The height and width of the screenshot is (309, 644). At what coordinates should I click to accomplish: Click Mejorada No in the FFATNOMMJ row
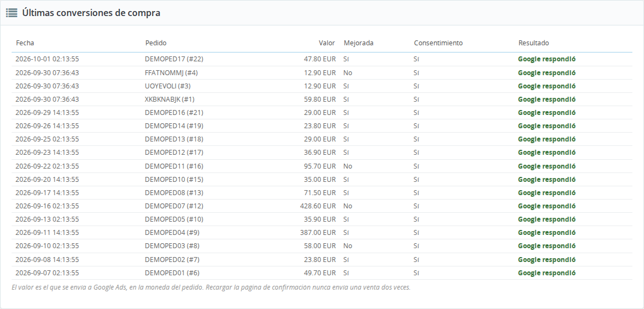coord(348,73)
